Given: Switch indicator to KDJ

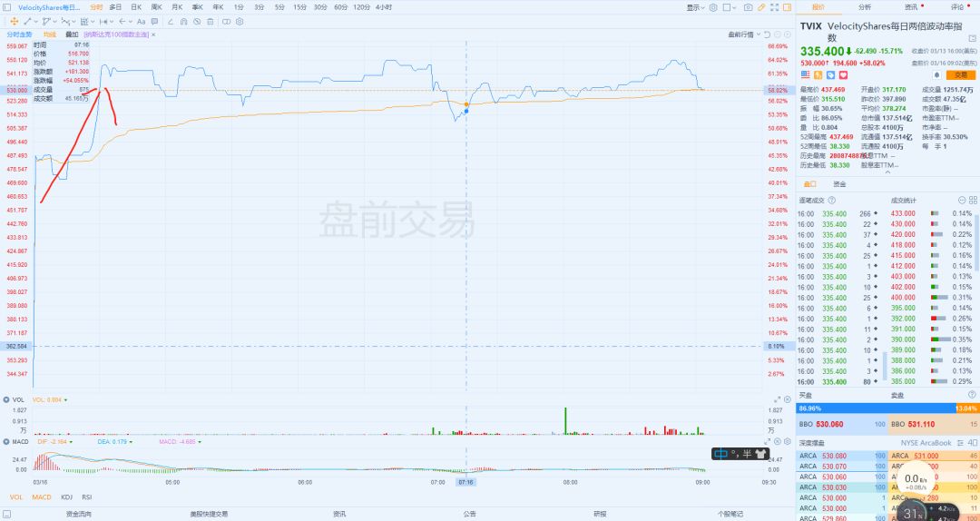Looking at the screenshot, I should coord(66,497).
